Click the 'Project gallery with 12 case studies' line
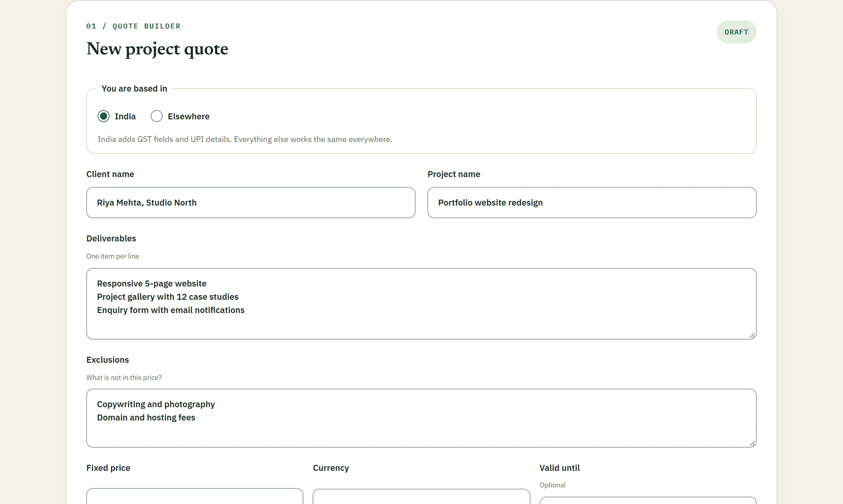Image resolution: width=843 pixels, height=504 pixels. point(168,297)
